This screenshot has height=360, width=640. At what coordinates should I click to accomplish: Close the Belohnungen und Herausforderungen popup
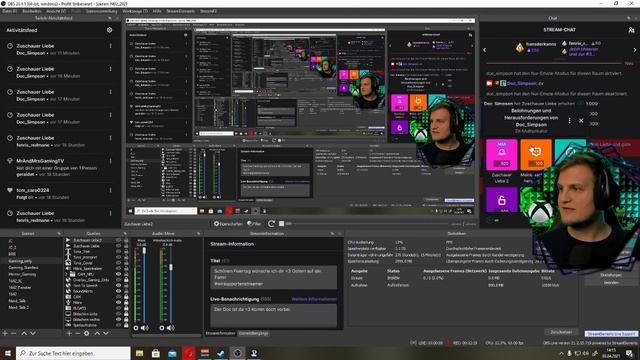click(x=581, y=121)
